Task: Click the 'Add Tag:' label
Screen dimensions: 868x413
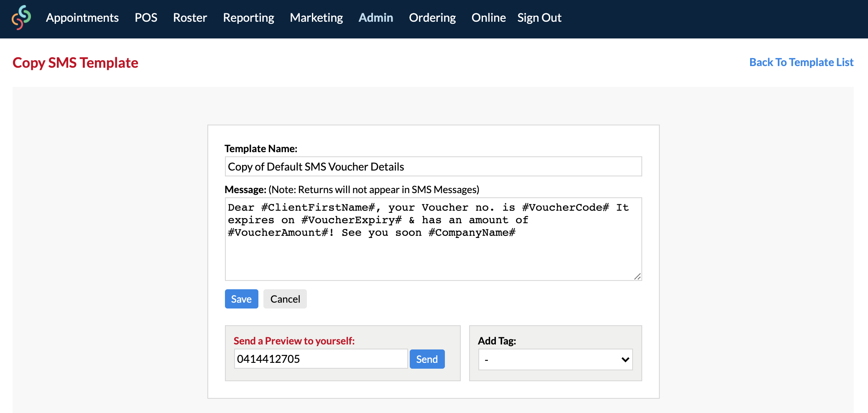Action: (497, 341)
